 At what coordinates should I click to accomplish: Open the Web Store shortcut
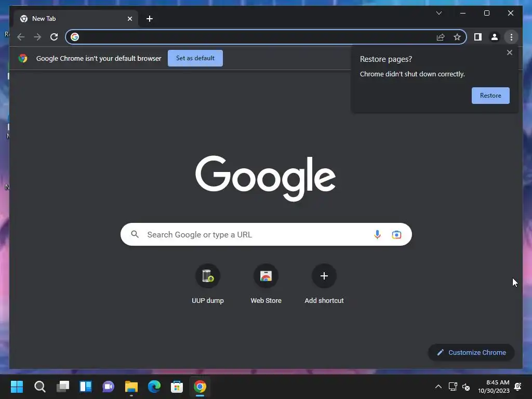[x=266, y=284]
